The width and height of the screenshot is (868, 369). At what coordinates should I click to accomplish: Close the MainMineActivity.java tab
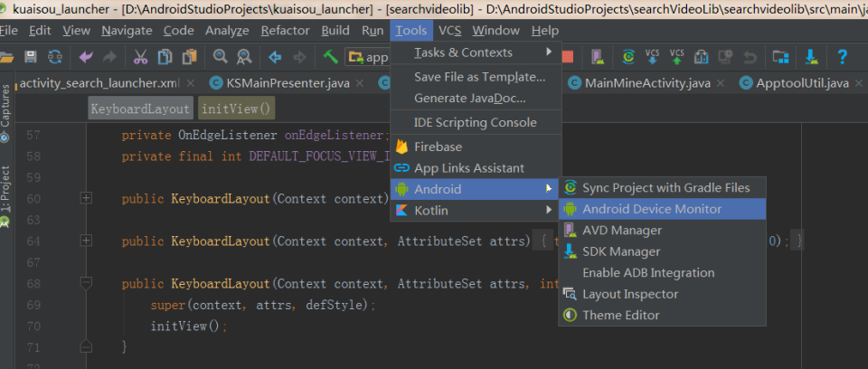tap(721, 84)
